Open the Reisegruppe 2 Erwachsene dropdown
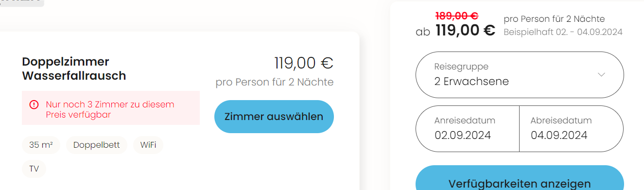The image size is (644, 190). 520,75
